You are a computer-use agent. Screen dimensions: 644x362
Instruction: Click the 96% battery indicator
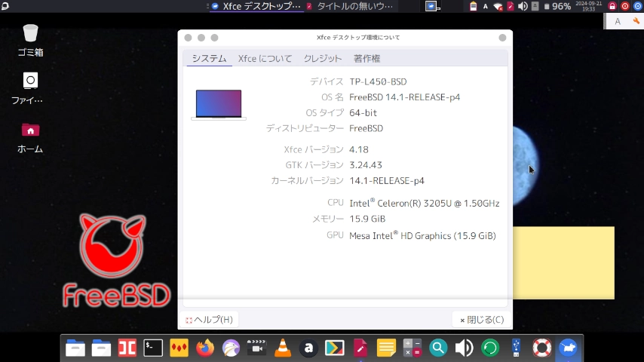(x=557, y=6)
